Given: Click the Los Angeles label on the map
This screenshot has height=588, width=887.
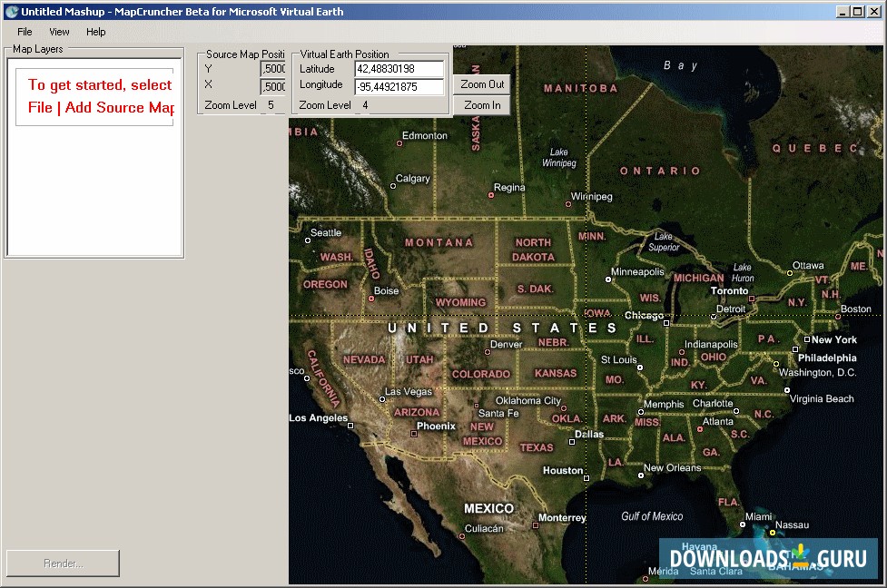Looking at the screenshot, I should (319, 417).
